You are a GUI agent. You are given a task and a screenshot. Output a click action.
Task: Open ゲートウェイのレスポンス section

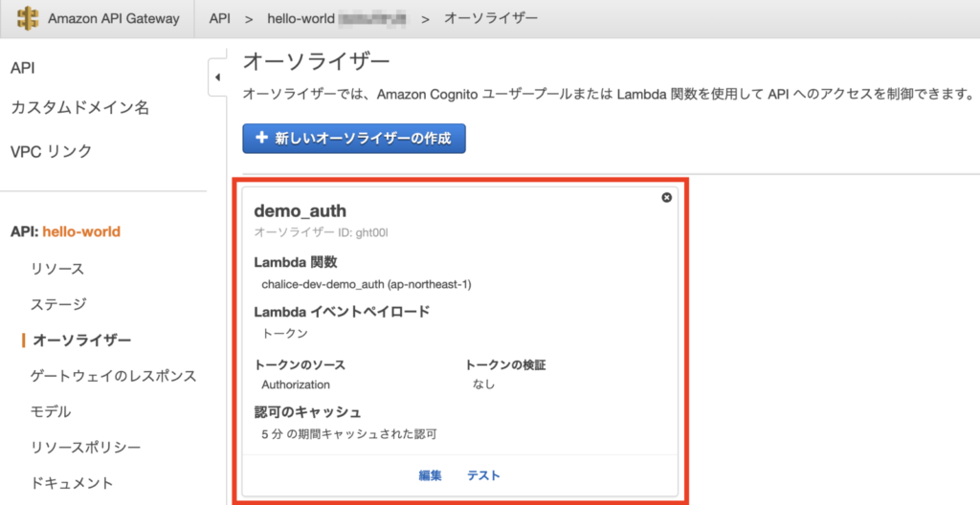113,376
